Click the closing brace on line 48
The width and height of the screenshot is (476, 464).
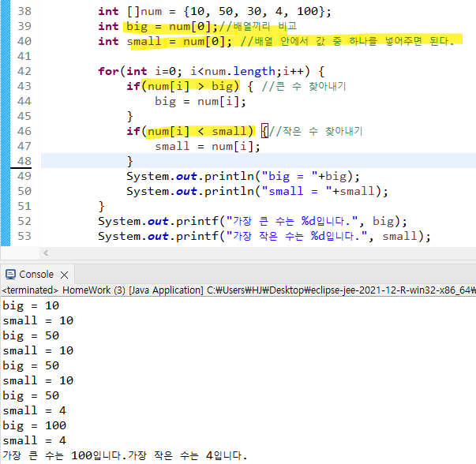point(130,161)
